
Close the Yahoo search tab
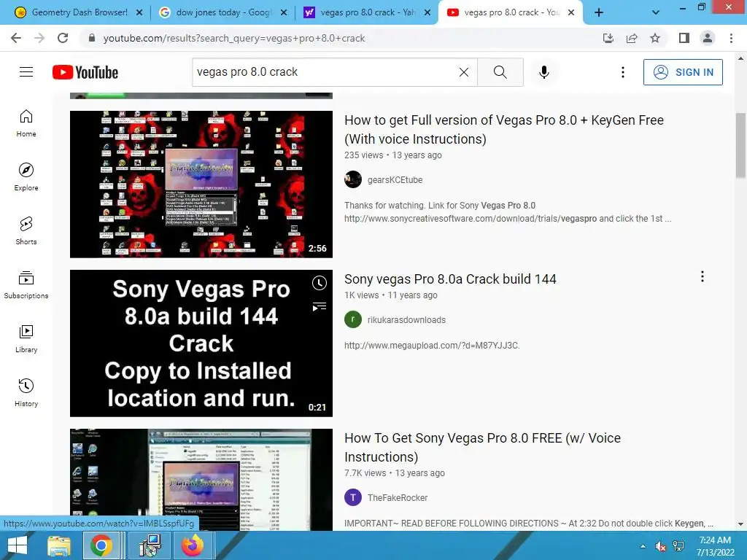(427, 13)
